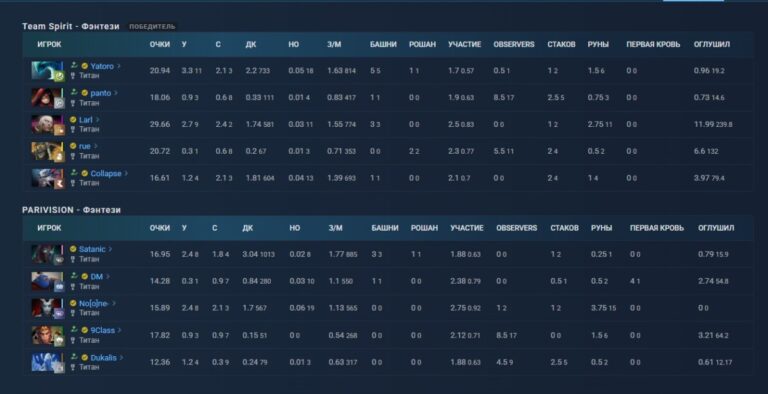Expand the chevron next to Satanic
Screen dimensions: 768x394
111,249
